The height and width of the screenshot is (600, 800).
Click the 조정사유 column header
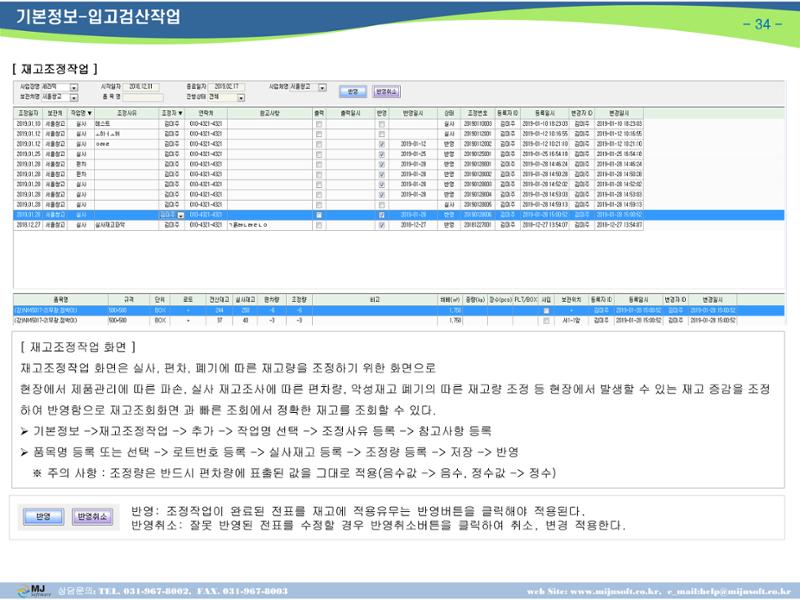point(126,113)
